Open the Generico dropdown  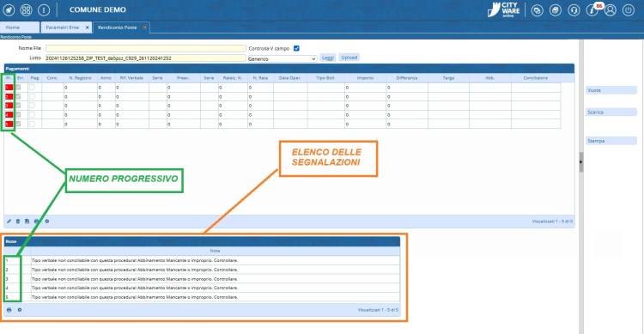(282, 58)
